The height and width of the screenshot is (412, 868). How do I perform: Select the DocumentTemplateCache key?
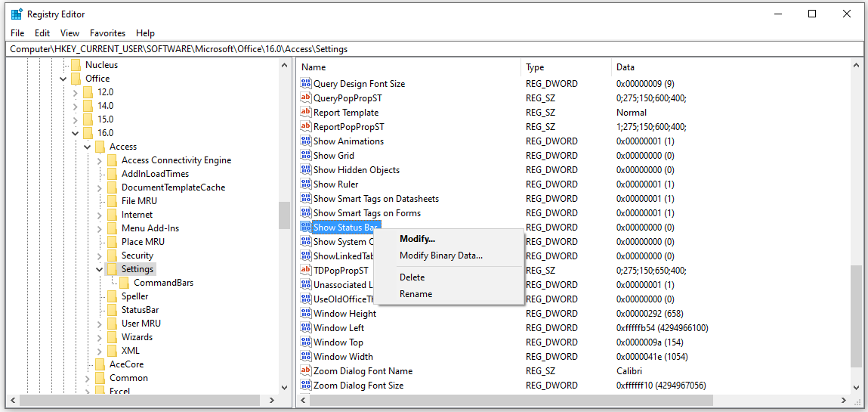point(173,187)
